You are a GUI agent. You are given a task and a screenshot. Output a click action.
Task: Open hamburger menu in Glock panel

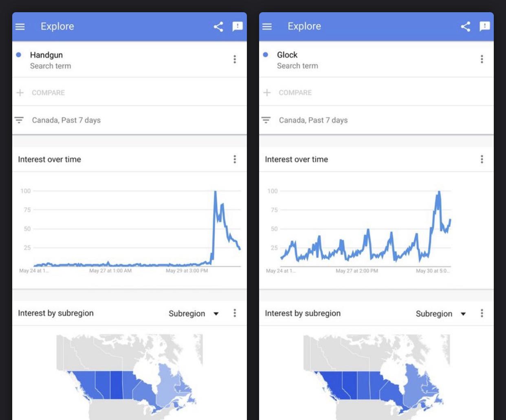coord(267,26)
